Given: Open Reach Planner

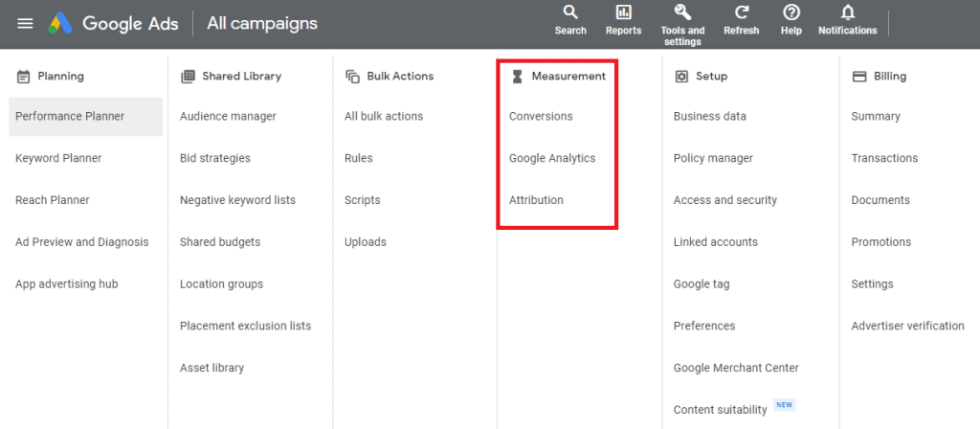Looking at the screenshot, I should point(53,200).
